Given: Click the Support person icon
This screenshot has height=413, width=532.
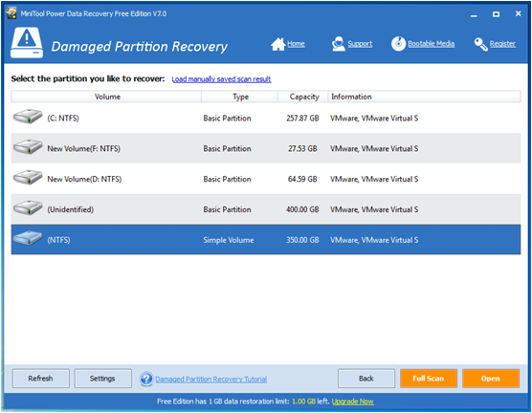Looking at the screenshot, I should click(x=339, y=44).
